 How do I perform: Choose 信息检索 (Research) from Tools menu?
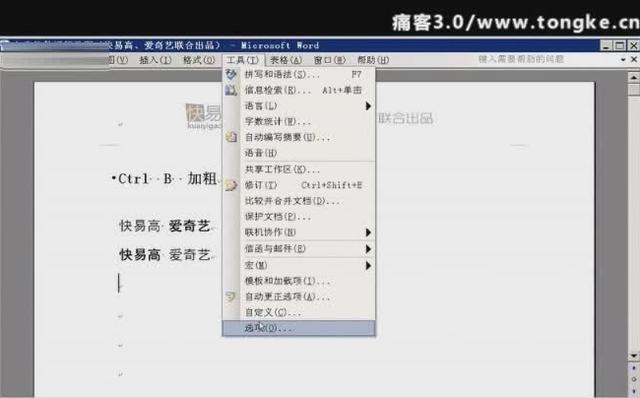299,90
